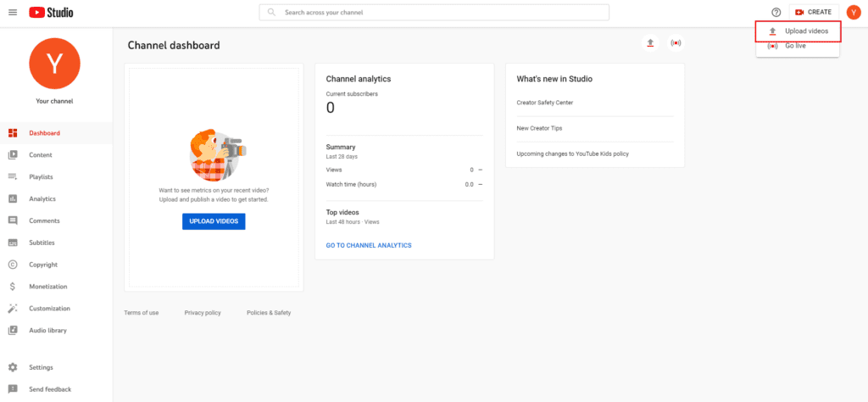Open the hamburger menu beside the Studio logo
The width and height of the screenshot is (868, 402).
[13, 12]
